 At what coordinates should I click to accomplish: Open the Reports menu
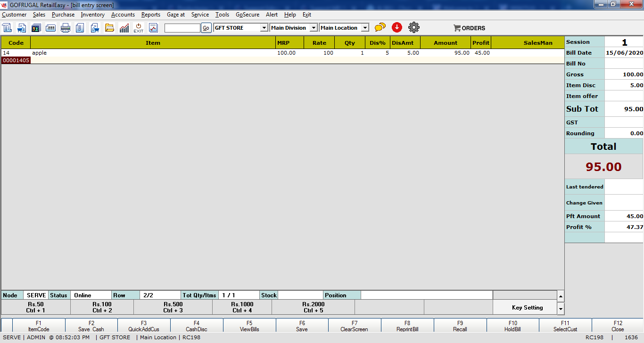point(151,15)
